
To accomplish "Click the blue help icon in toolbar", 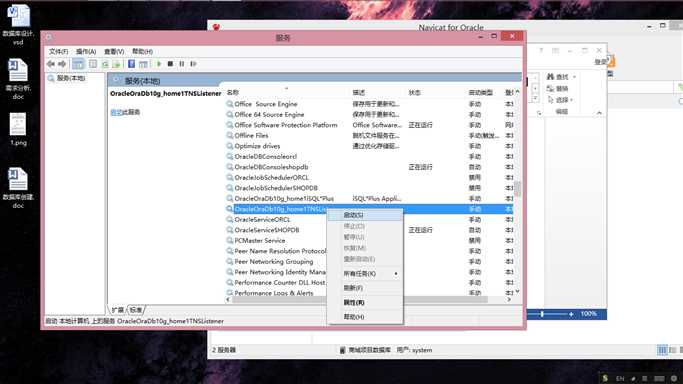I will click(131, 64).
